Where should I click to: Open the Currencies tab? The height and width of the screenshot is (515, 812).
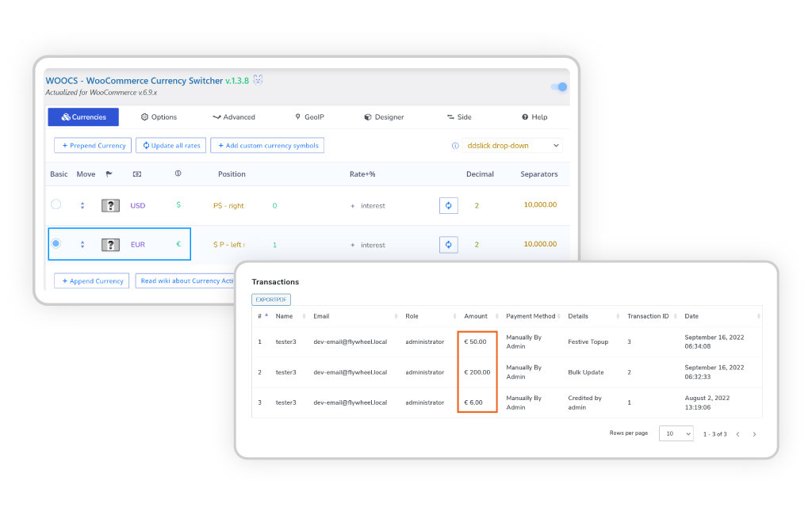click(x=83, y=117)
